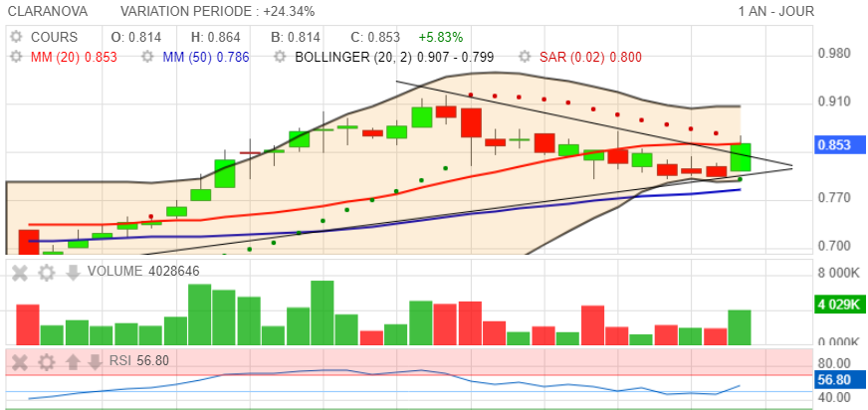The height and width of the screenshot is (410, 868).
Task: Click the RSI 56.80 label
Action: pos(139,361)
